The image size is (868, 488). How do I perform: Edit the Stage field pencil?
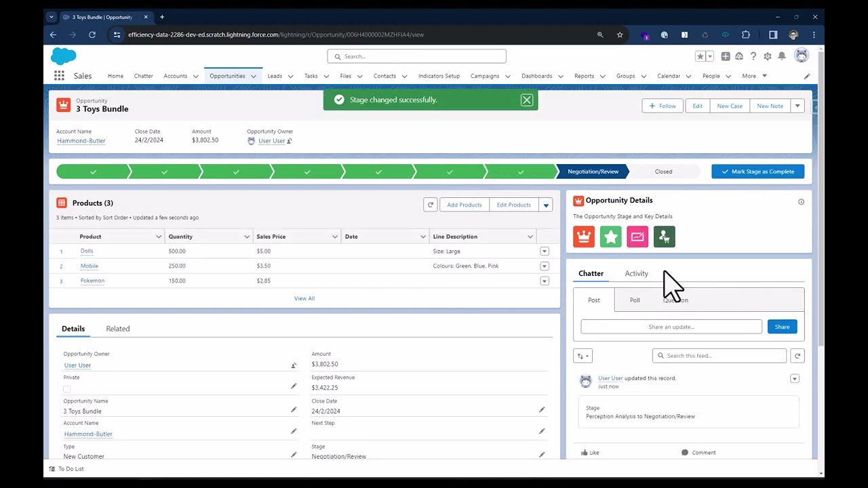click(x=542, y=455)
